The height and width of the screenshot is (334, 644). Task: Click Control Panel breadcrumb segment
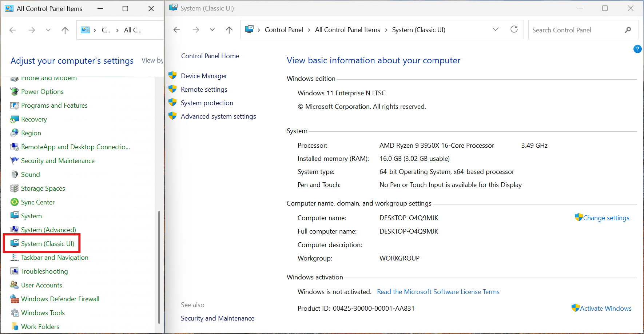click(284, 30)
